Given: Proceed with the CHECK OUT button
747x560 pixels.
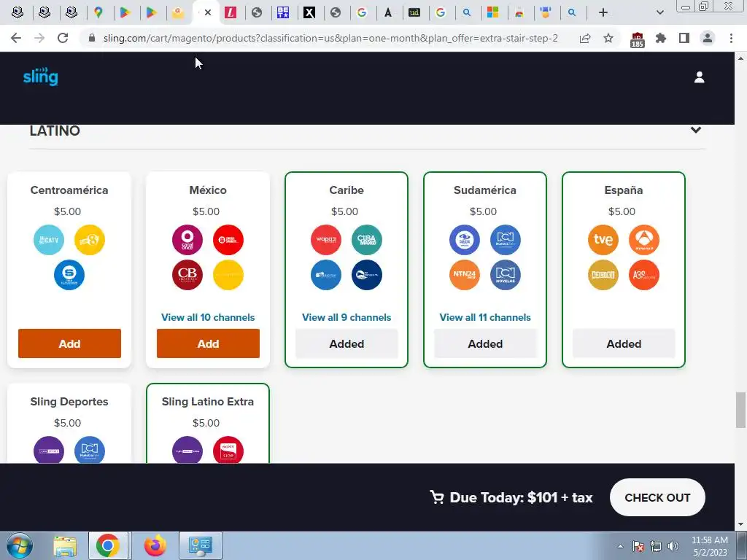Looking at the screenshot, I should pos(657,497).
